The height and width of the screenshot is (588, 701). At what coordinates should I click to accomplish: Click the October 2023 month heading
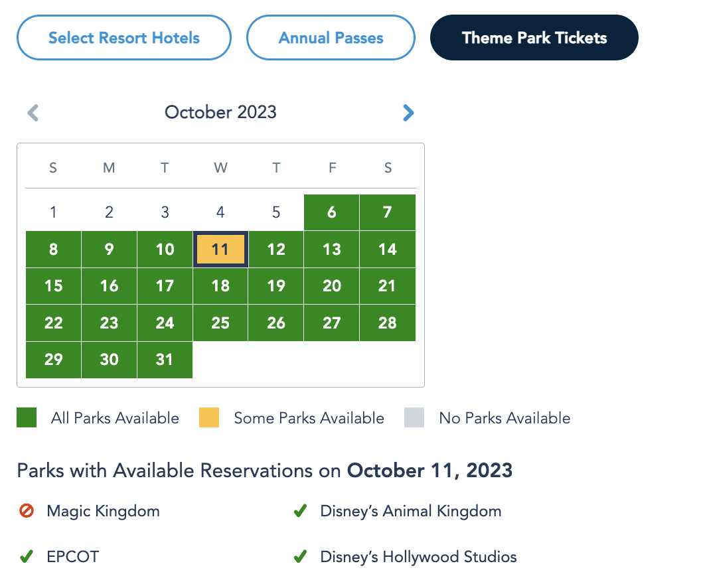[x=220, y=112]
